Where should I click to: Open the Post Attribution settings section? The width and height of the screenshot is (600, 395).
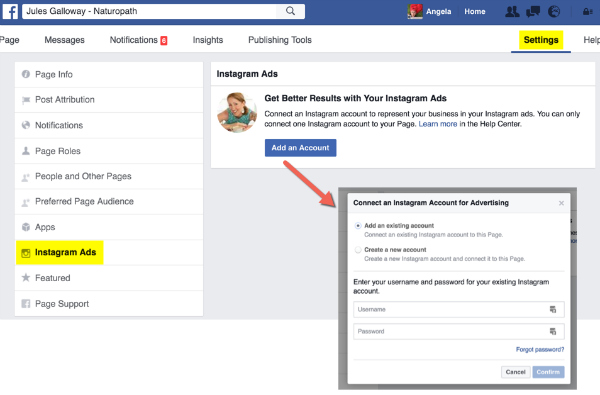pyautogui.click(x=109, y=100)
